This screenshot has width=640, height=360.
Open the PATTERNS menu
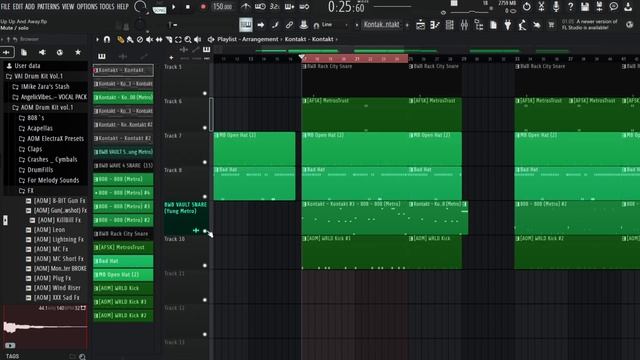pyautogui.click(x=48, y=7)
